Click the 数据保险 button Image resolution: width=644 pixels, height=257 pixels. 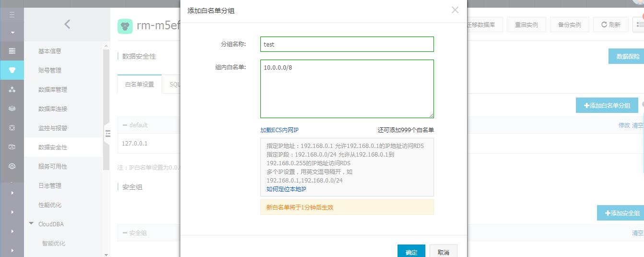tap(626, 56)
